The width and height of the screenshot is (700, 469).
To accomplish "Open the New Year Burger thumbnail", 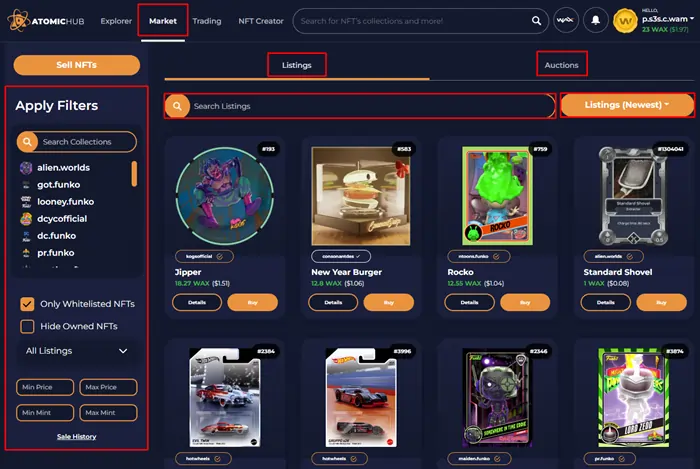I will tap(361, 196).
